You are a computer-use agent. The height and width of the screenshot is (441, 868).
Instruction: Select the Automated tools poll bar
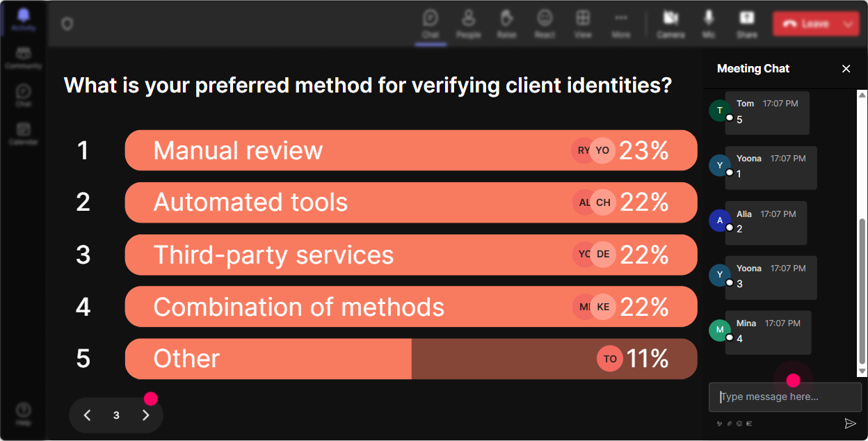411,202
